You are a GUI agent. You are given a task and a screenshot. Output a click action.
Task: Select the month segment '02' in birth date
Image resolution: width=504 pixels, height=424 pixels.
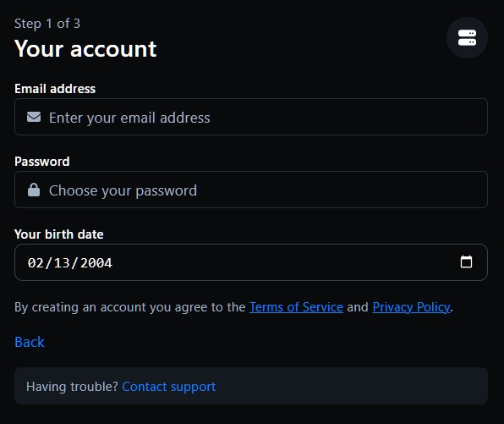coord(36,263)
